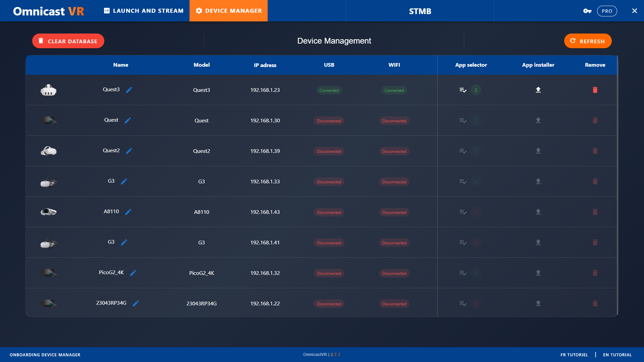Open Onboarding Device Manager link
Image resolution: width=644 pixels, height=362 pixels.
pyautogui.click(x=45, y=355)
